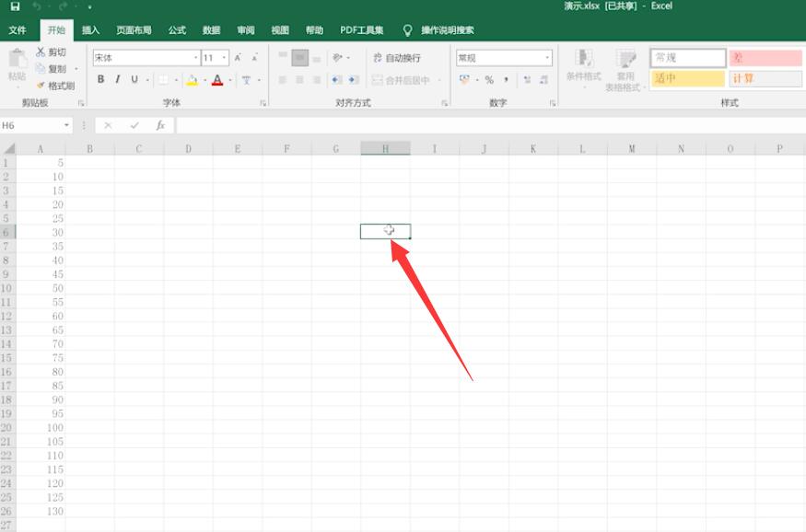806x532 pixels.
Task: Switch to the 公式 (Formulas) tab
Action: click(177, 30)
